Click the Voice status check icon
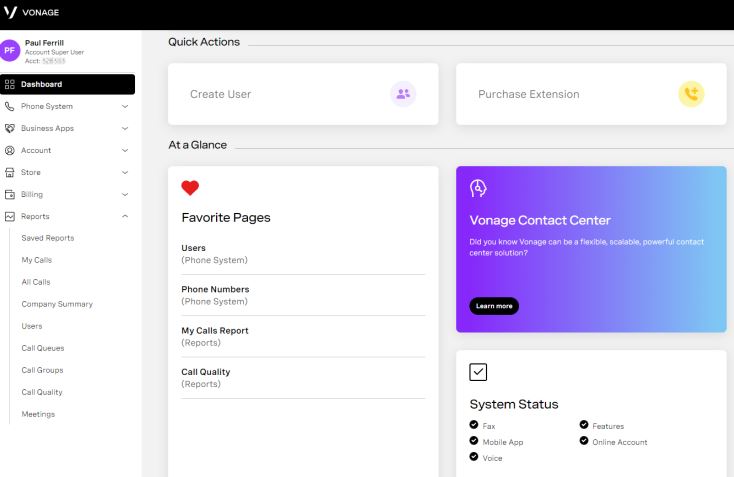 click(x=474, y=456)
